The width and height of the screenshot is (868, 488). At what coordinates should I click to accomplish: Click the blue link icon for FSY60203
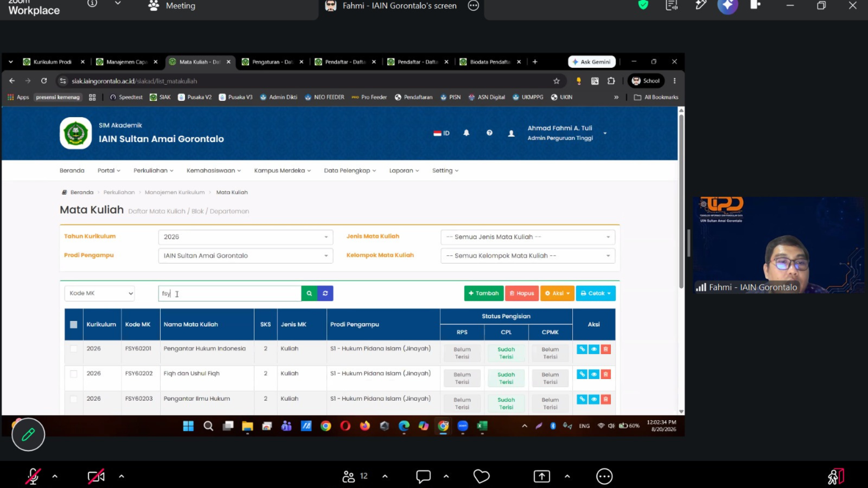[582, 399]
